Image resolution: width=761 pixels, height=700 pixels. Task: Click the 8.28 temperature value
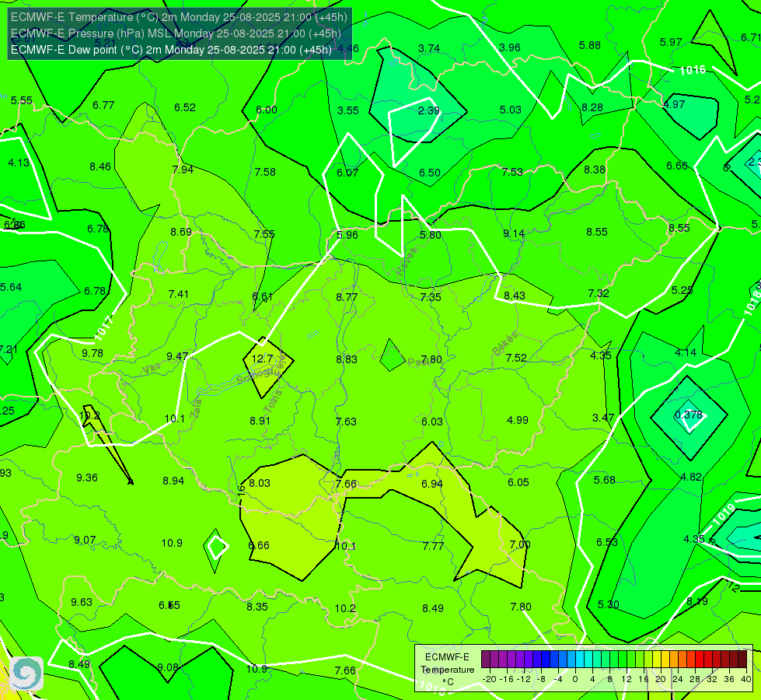pos(592,107)
